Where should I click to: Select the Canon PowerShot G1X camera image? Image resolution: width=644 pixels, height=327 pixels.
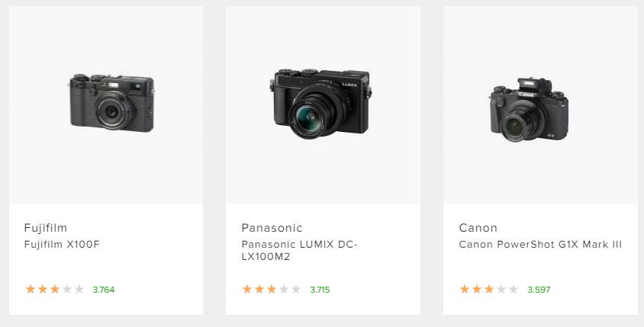click(x=530, y=108)
